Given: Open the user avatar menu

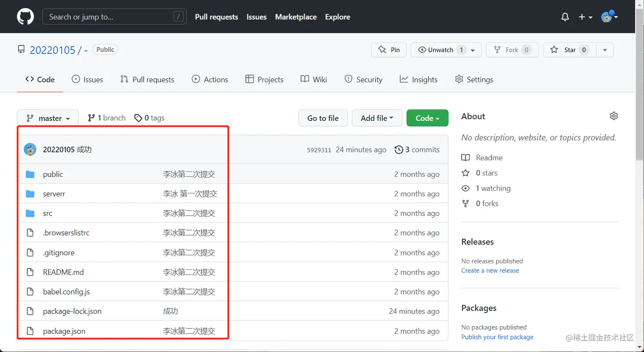Looking at the screenshot, I should pyautogui.click(x=609, y=17).
